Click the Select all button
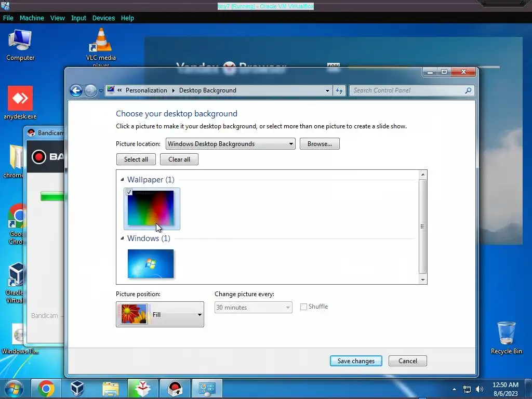Image resolution: width=532 pixels, height=399 pixels. (136, 159)
